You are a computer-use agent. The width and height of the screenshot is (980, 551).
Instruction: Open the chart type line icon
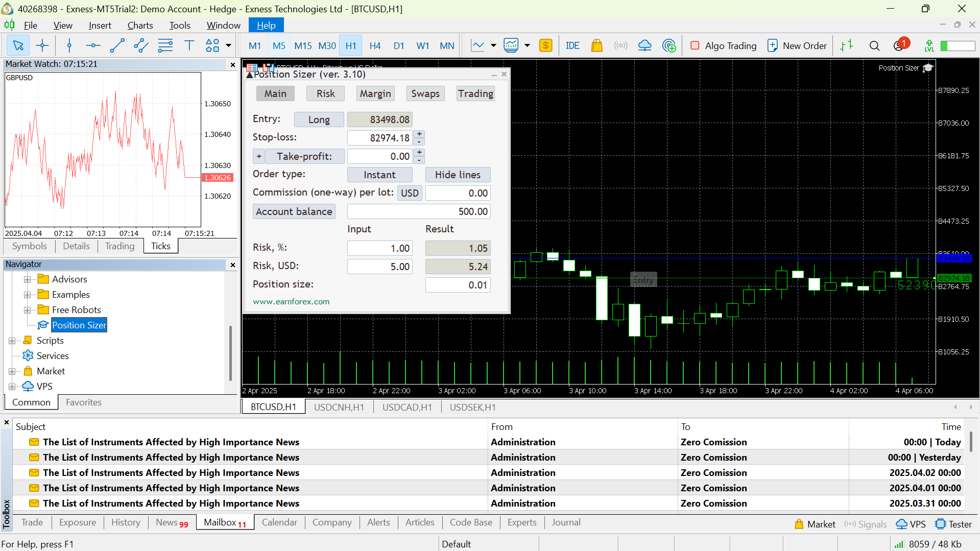coord(478,46)
